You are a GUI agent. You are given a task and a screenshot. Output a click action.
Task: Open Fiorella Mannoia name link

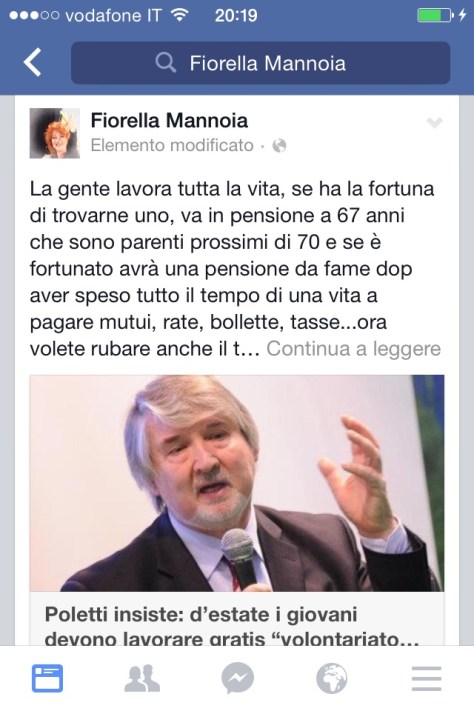coord(169,121)
